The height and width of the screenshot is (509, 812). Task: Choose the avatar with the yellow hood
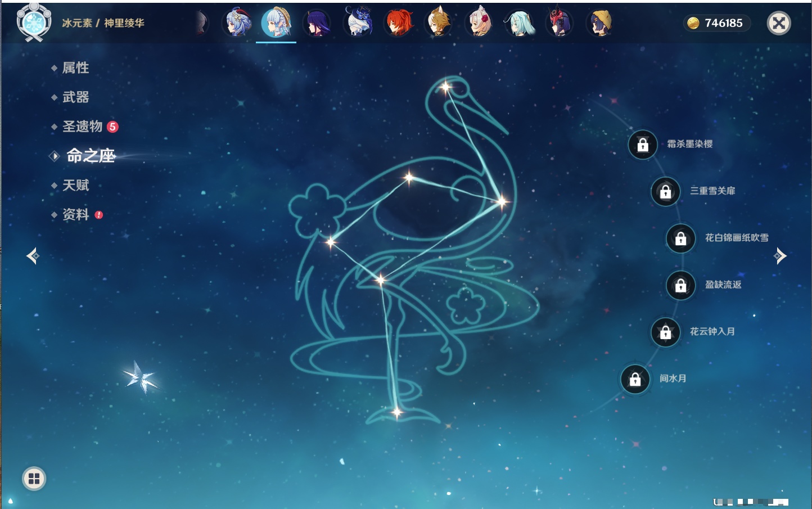pyautogui.click(x=600, y=23)
